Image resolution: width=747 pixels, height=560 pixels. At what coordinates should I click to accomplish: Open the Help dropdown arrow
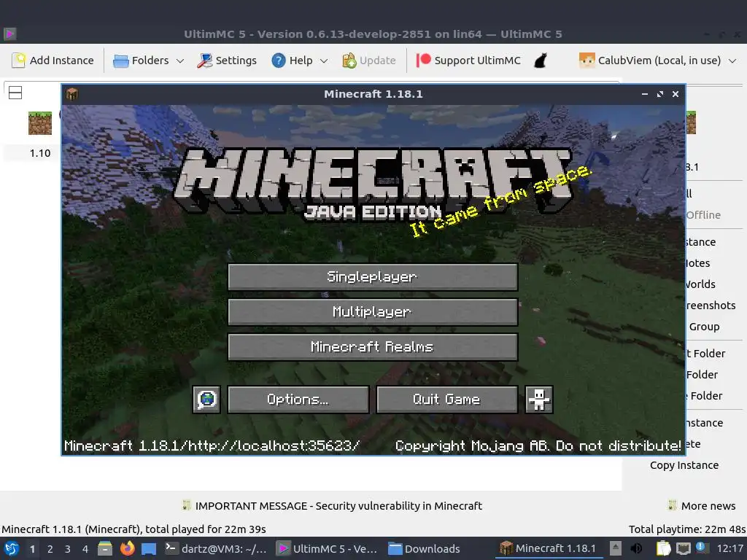[324, 61]
